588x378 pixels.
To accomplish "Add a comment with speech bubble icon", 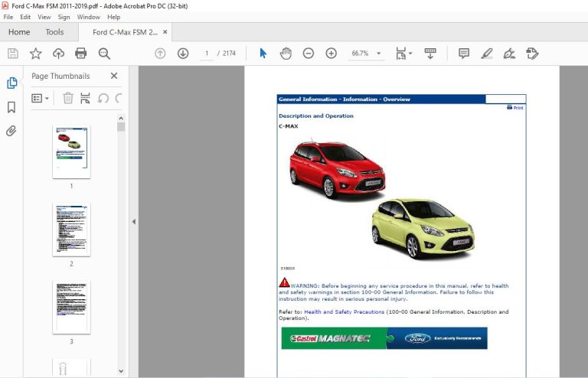I will tap(464, 54).
